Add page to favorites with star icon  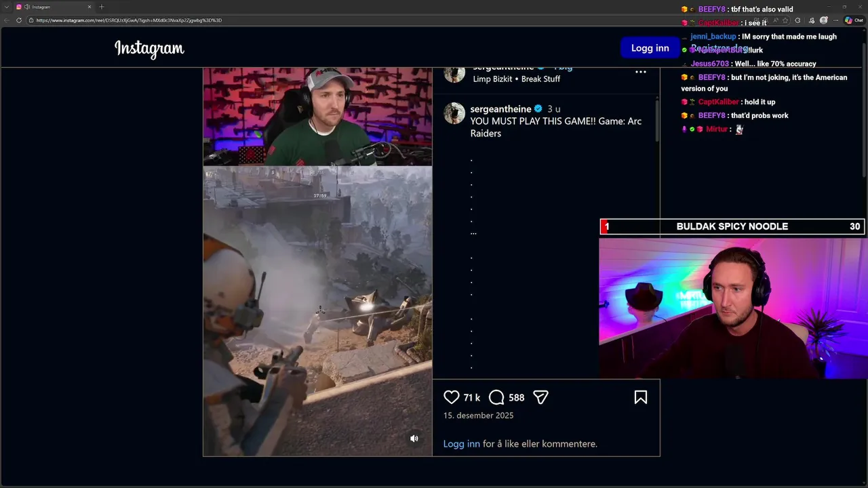tap(786, 20)
